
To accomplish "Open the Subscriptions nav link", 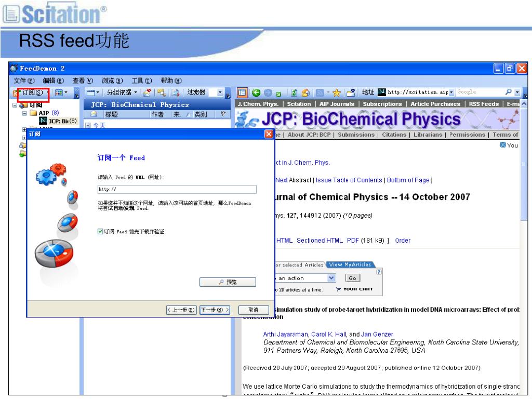I will tap(382, 104).
